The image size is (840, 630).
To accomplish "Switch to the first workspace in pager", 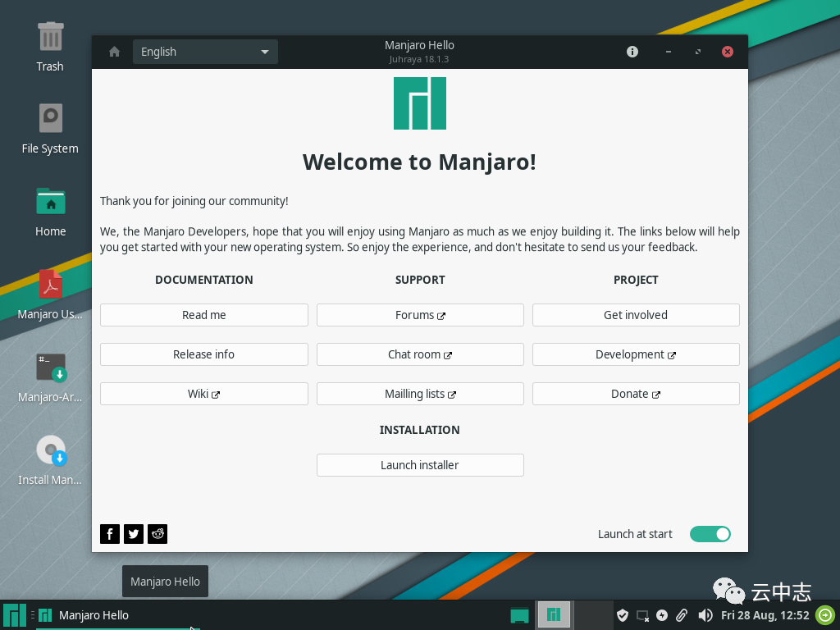I will pos(554,615).
